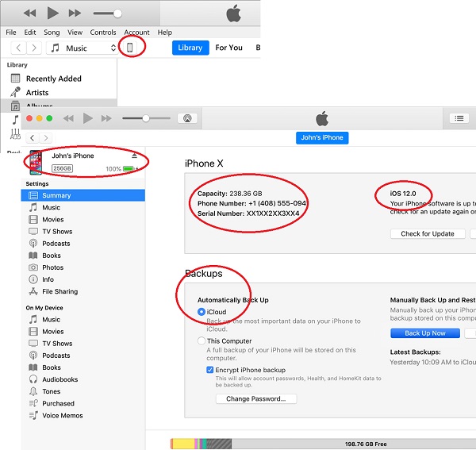Click the Capacity 238.36 GB text
Image resolution: width=476 pixels, height=450 pixels.
230,194
